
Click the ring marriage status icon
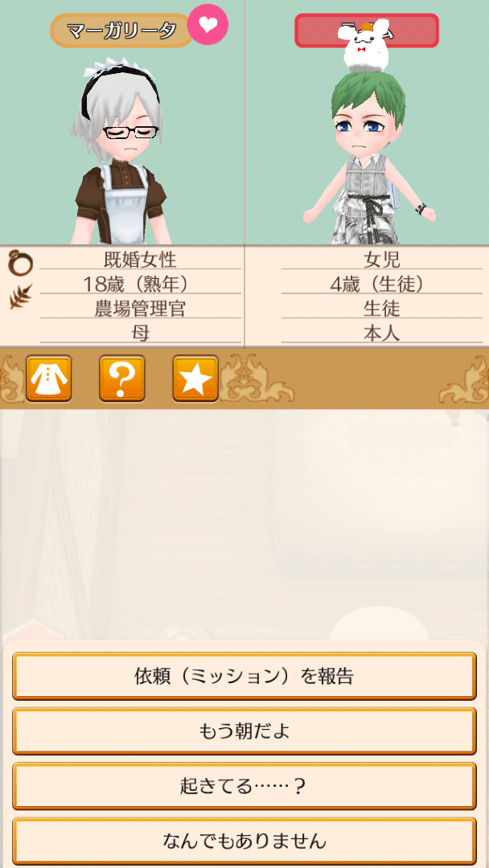[20, 262]
